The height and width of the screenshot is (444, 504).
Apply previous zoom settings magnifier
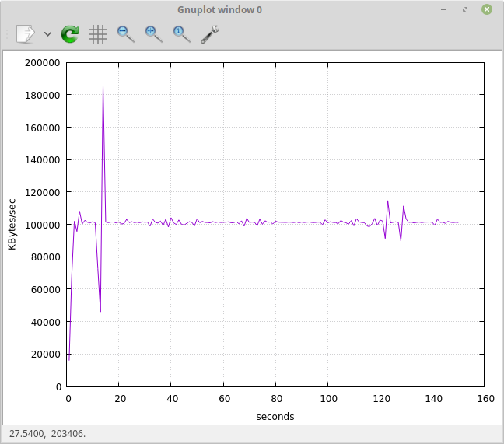[x=125, y=33]
